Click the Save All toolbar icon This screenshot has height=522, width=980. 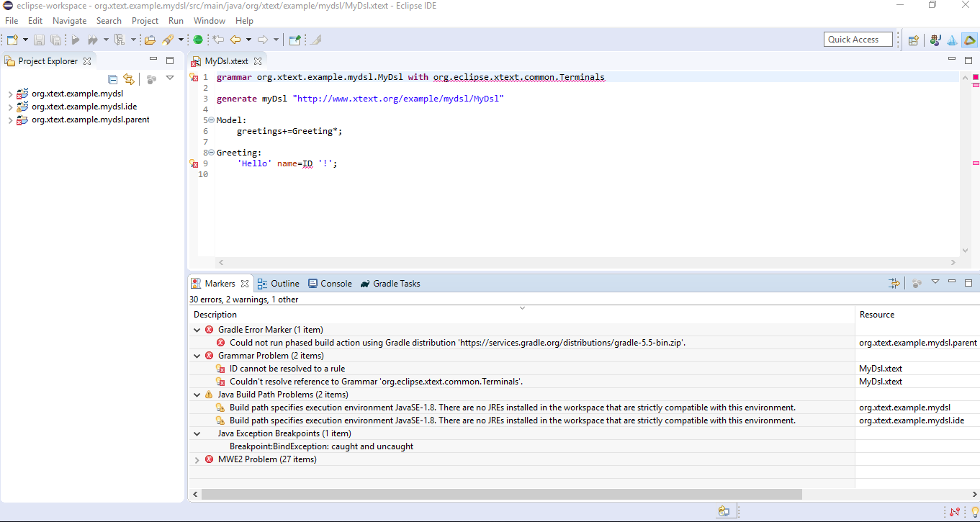pos(55,40)
